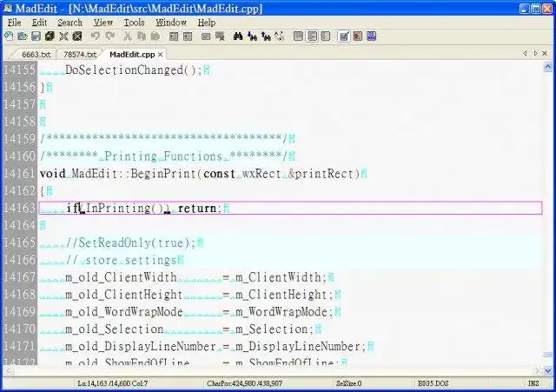Click m_DisplayLineNumber on line 14171
This screenshot has width=556, height=392.
298,346
